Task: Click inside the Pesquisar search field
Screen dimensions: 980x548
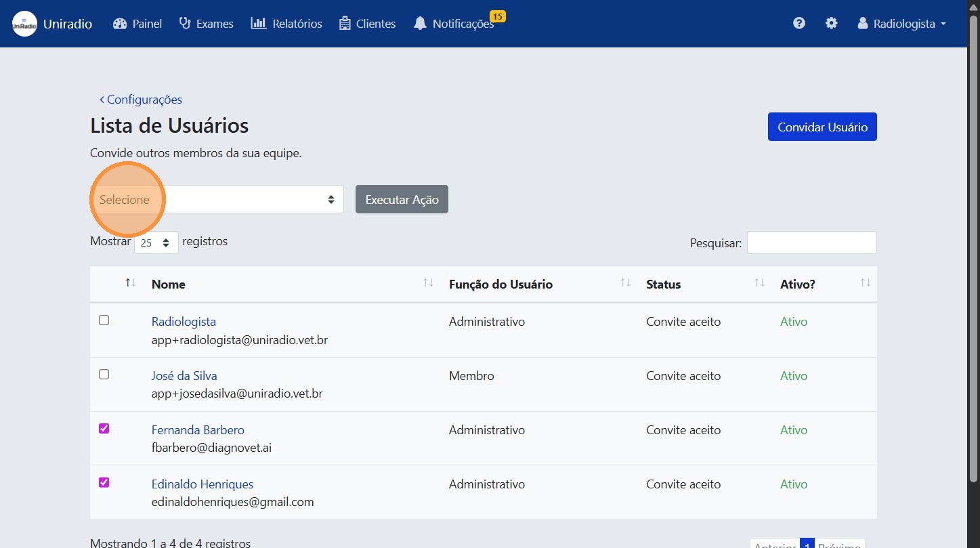Action: tap(811, 243)
